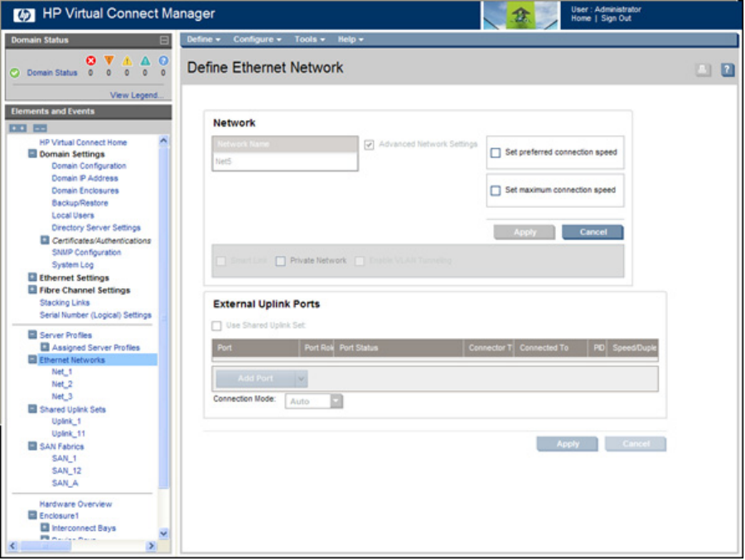Click Cancel in the Network section
The height and width of the screenshot is (560, 745).
(593, 232)
